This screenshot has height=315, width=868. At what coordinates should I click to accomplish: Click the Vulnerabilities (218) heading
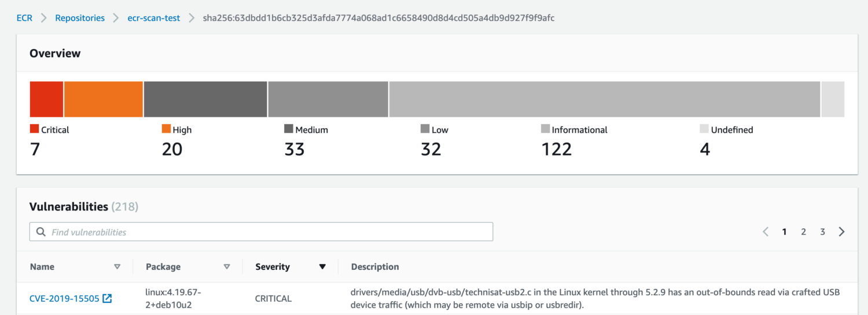pos(84,206)
